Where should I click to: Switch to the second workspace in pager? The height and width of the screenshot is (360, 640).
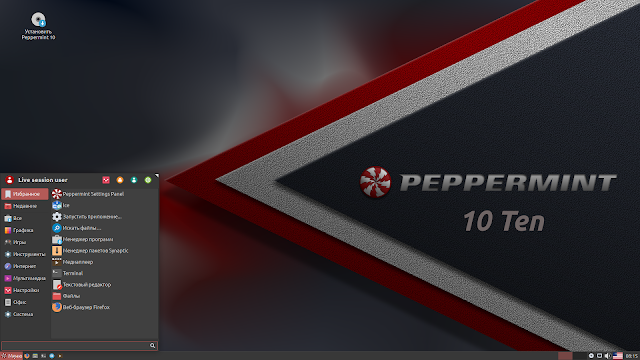580,356
